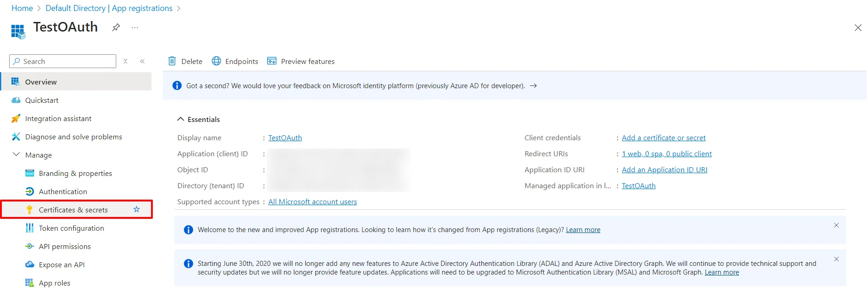
Task: Click Learn more in ADAL notice
Action: click(722, 272)
